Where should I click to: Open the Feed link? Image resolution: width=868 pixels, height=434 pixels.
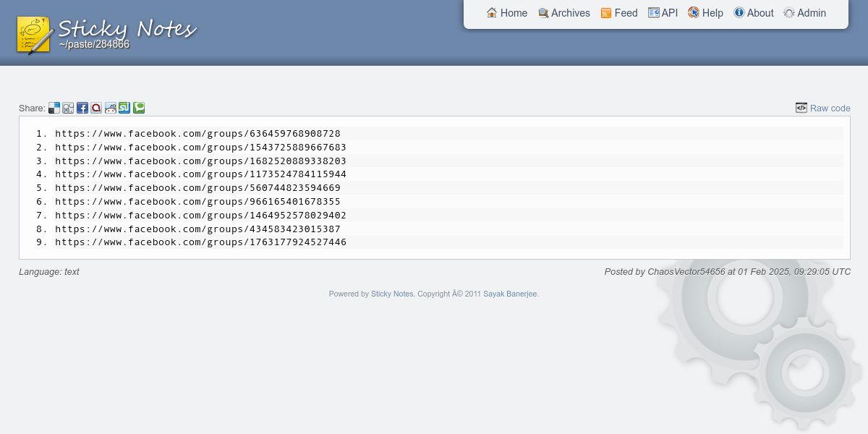[x=619, y=13]
